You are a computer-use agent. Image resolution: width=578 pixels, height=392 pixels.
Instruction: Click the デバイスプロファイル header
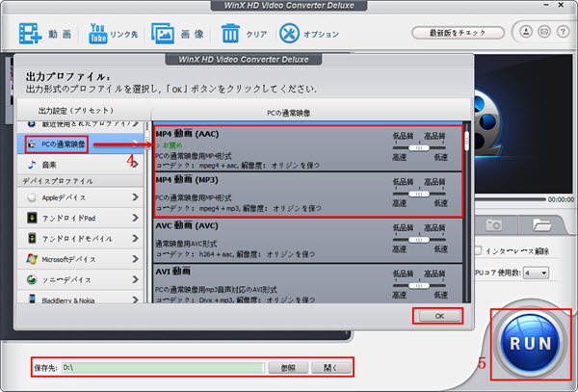[x=58, y=181]
